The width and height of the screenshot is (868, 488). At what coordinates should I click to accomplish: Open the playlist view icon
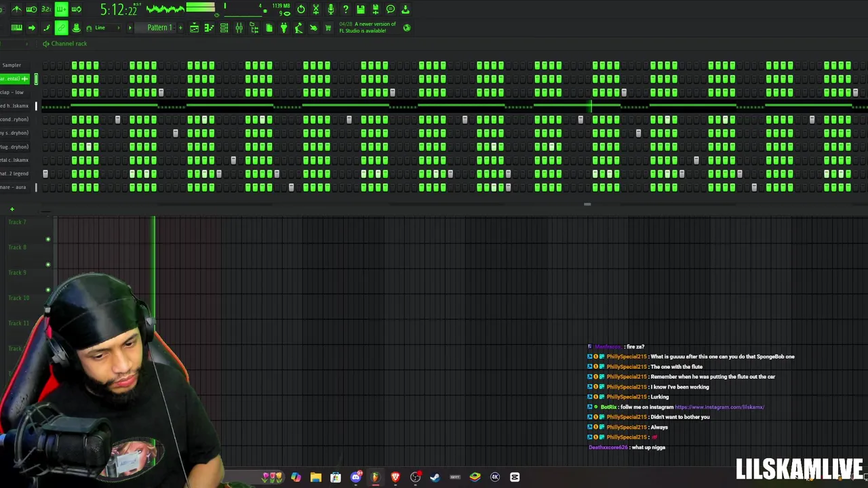click(194, 28)
